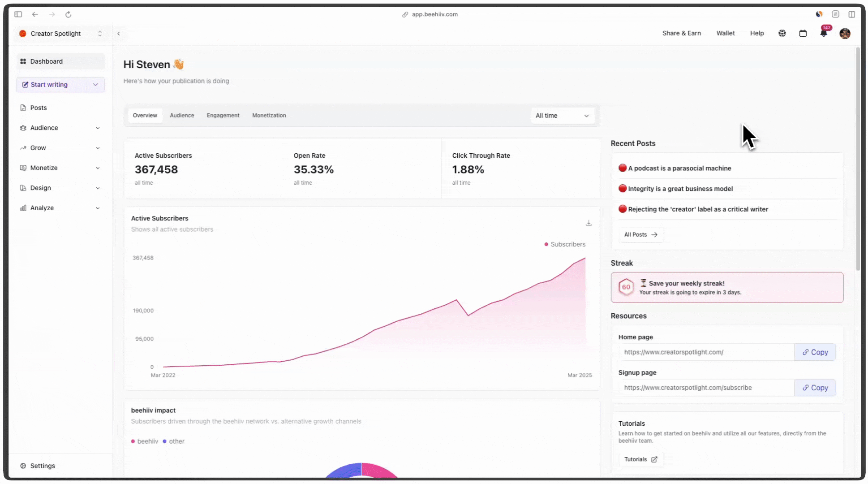
Task: Open the user profile avatar
Action: click(845, 33)
